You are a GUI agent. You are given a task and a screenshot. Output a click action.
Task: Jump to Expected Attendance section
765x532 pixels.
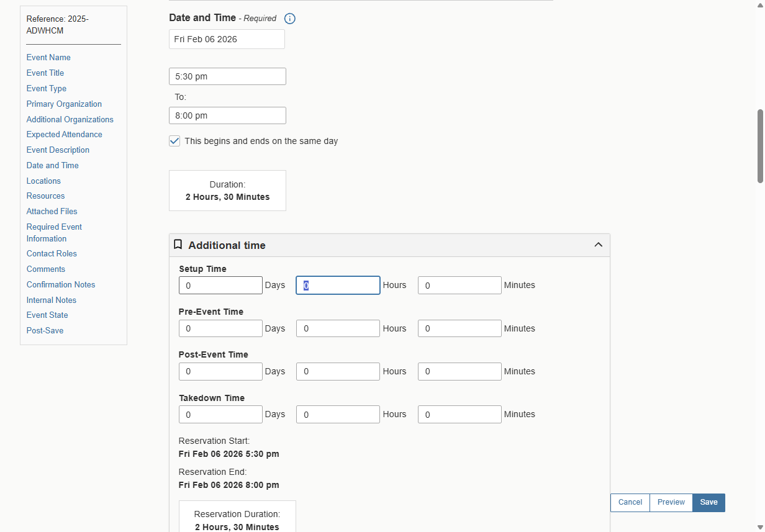tap(65, 134)
